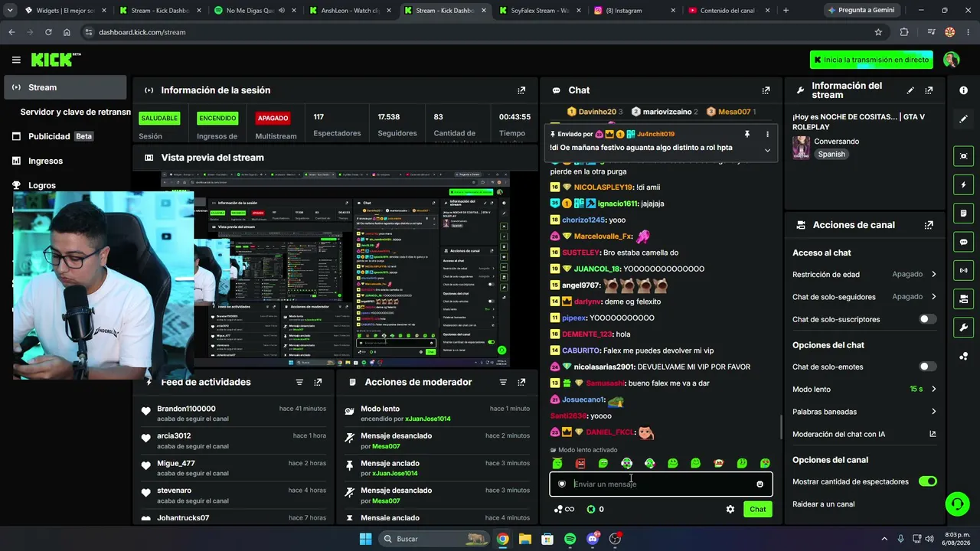The height and width of the screenshot is (551, 980).
Task: Pop out the Acciones de canal panel
Action: (x=929, y=225)
